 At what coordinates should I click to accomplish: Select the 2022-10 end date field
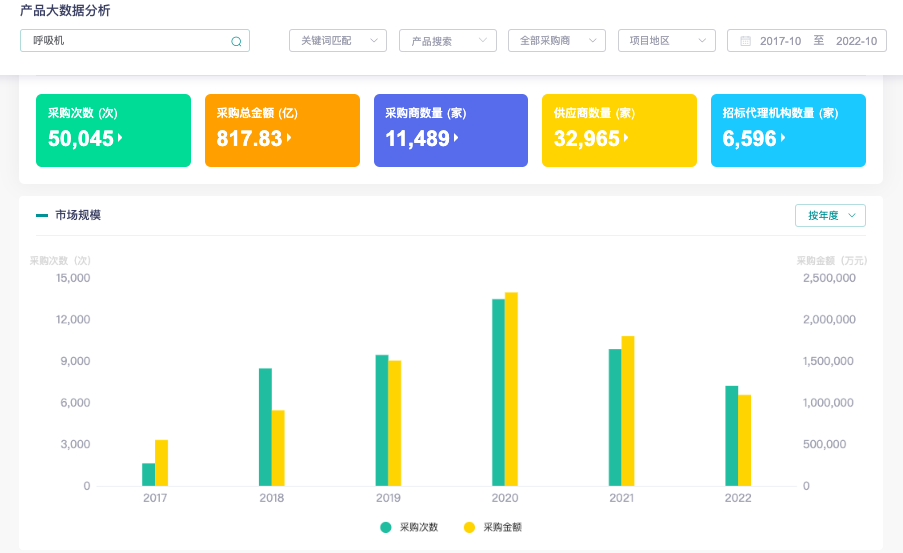click(856, 41)
